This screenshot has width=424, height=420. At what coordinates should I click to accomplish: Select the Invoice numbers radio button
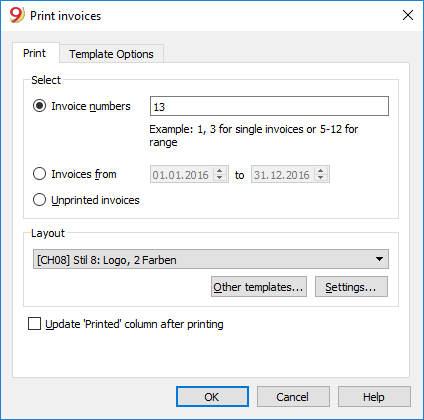[39, 106]
